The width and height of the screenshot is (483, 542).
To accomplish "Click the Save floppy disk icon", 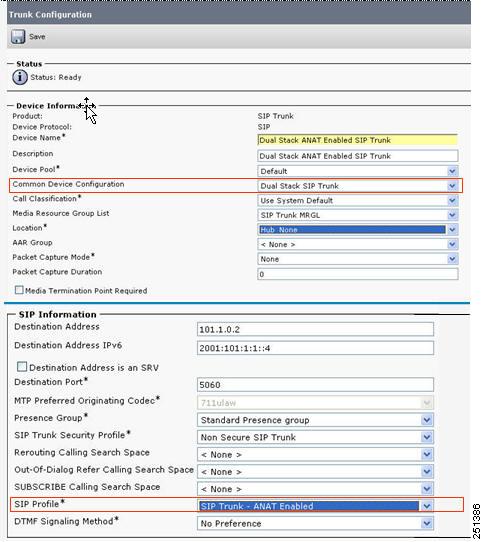I will coord(18,37).
